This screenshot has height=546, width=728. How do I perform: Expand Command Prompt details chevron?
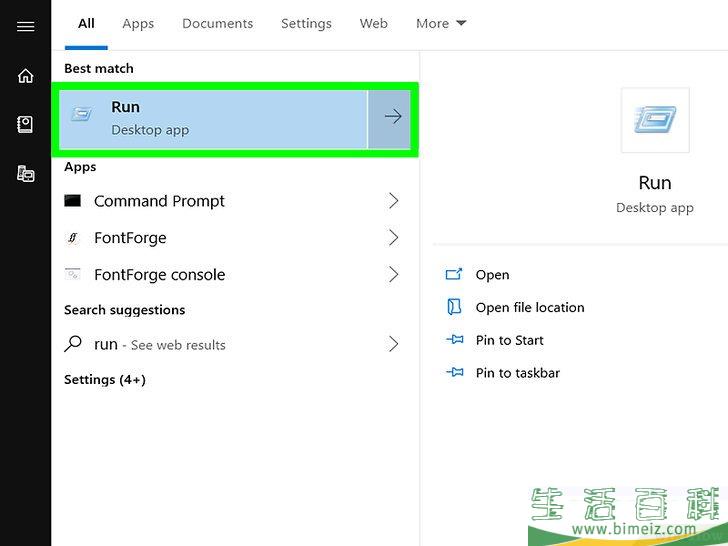393,201
